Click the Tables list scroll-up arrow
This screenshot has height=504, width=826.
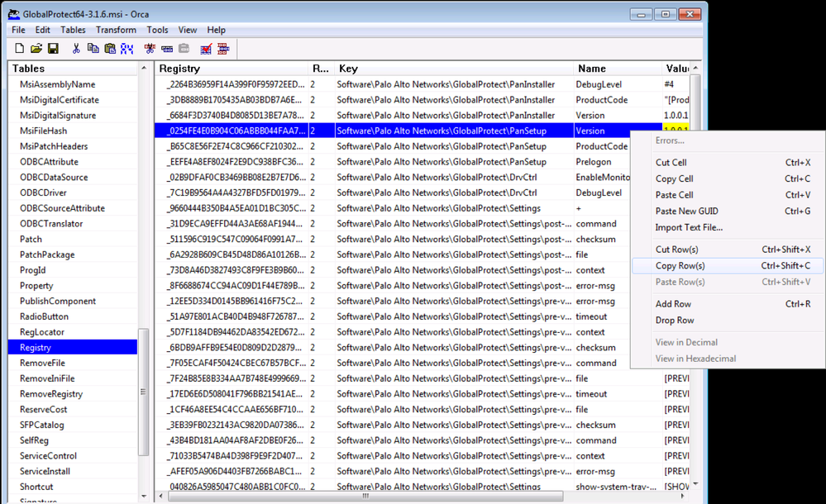pyautogui.click(x=144, y=69)
